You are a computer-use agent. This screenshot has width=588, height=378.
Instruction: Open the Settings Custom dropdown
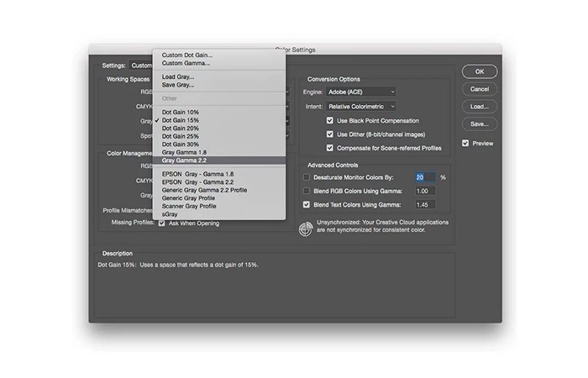pyautogui.click(x=140, y=66)
